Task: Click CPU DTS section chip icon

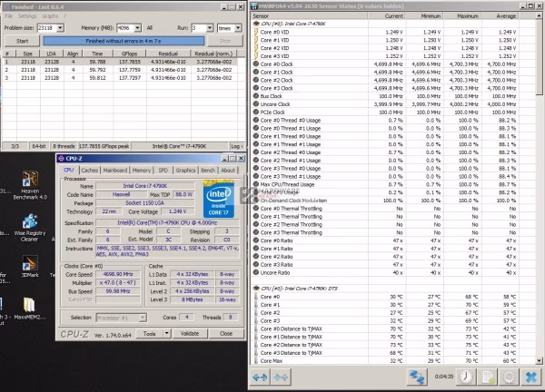Action: click(x=256, y=289)
